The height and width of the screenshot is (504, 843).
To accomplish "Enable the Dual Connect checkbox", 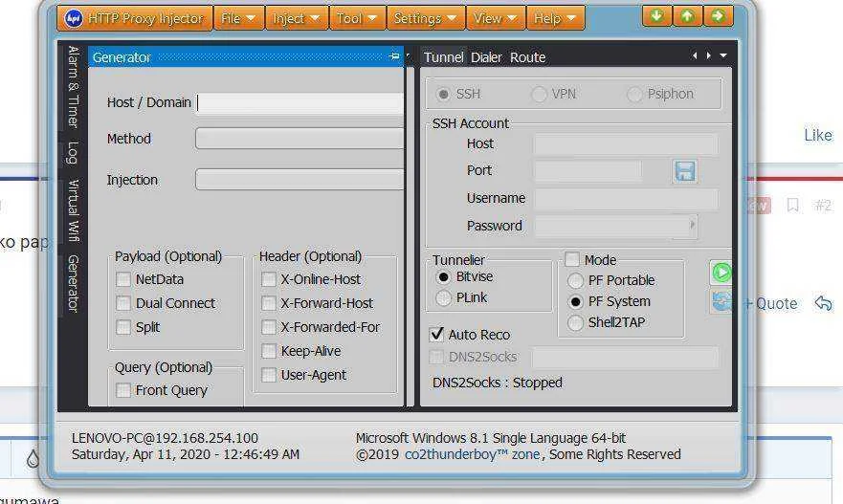I will click(123, 303).
